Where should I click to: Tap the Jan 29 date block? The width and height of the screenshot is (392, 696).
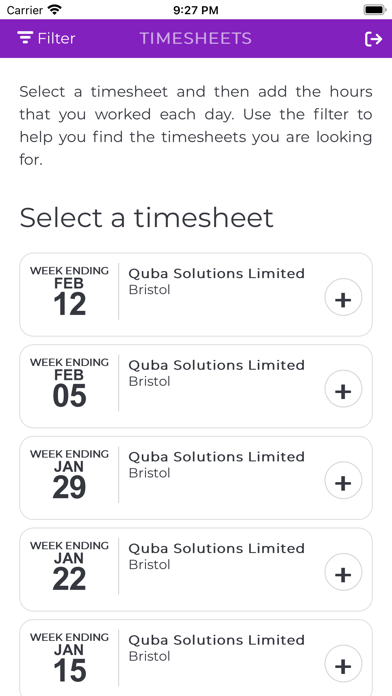(69, 475)
